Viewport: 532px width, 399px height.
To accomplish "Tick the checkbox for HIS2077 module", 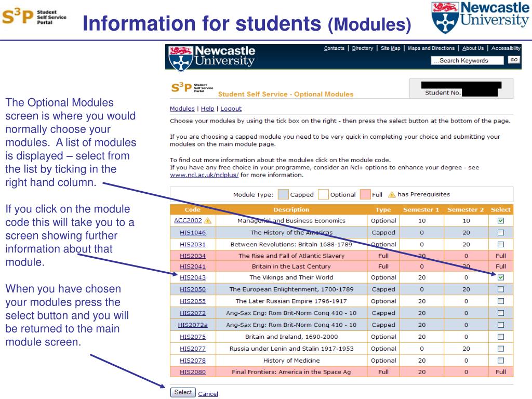I will coord(500,349).
